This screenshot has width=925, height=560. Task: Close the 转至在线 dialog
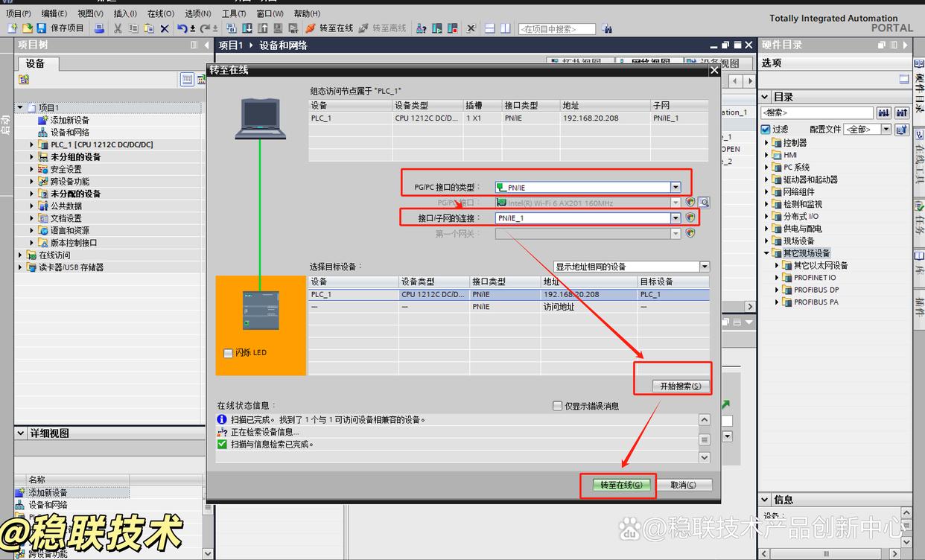[x=713, y=70]
